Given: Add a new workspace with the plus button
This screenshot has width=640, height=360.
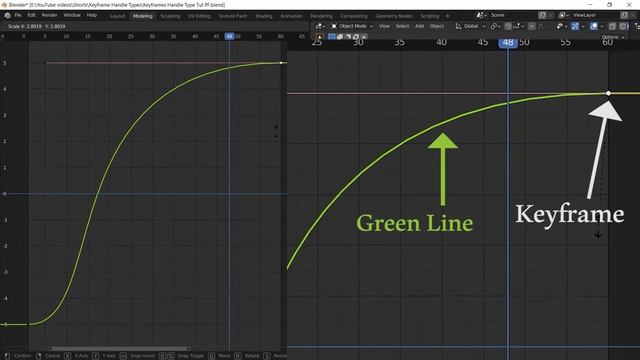Looking at the screenshot, I should (447, 16).
